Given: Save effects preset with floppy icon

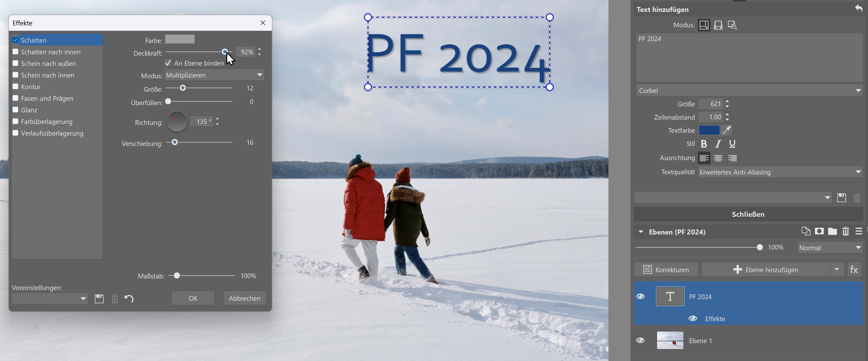Looking at the screenshot, I should [99, 299].
